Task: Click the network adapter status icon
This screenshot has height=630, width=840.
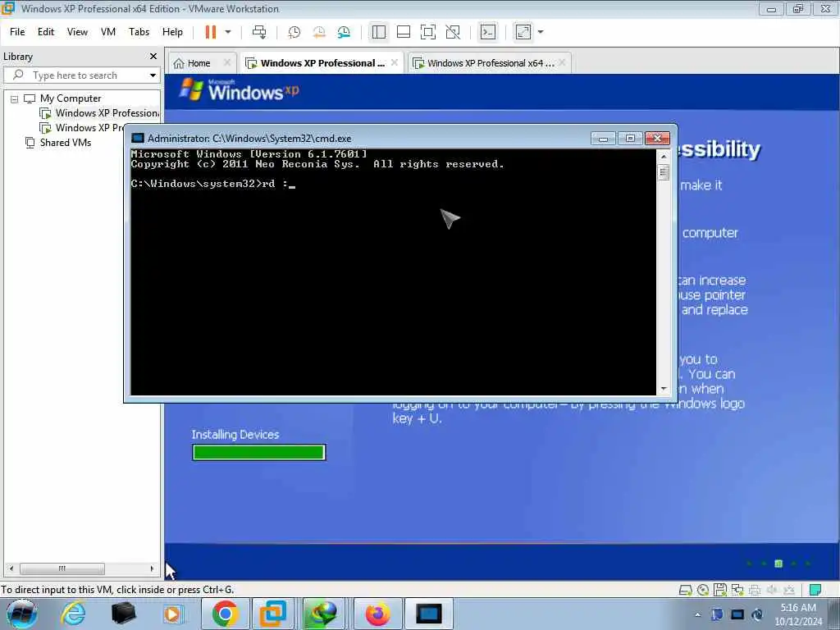Action: (x=737, y=591)
